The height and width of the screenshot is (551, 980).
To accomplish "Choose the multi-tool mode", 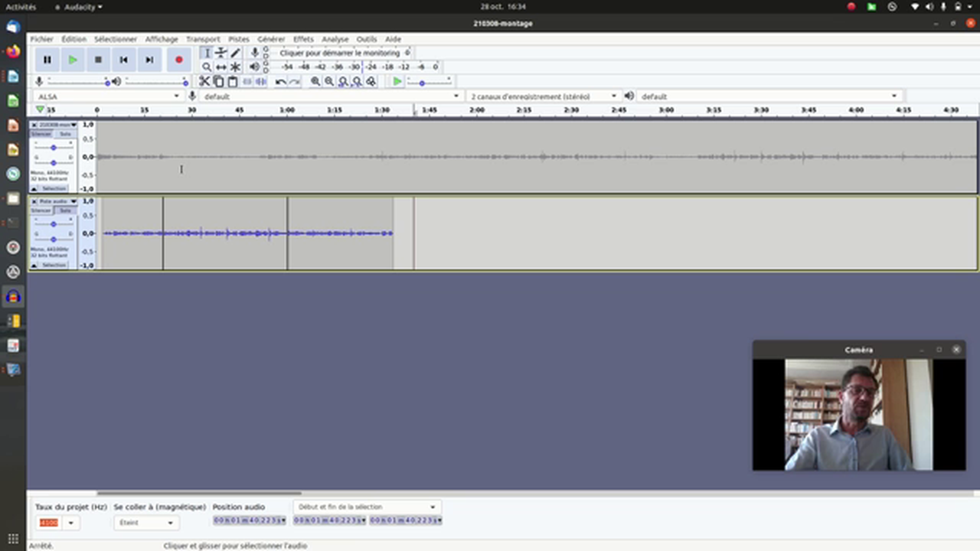I will 235,67.
